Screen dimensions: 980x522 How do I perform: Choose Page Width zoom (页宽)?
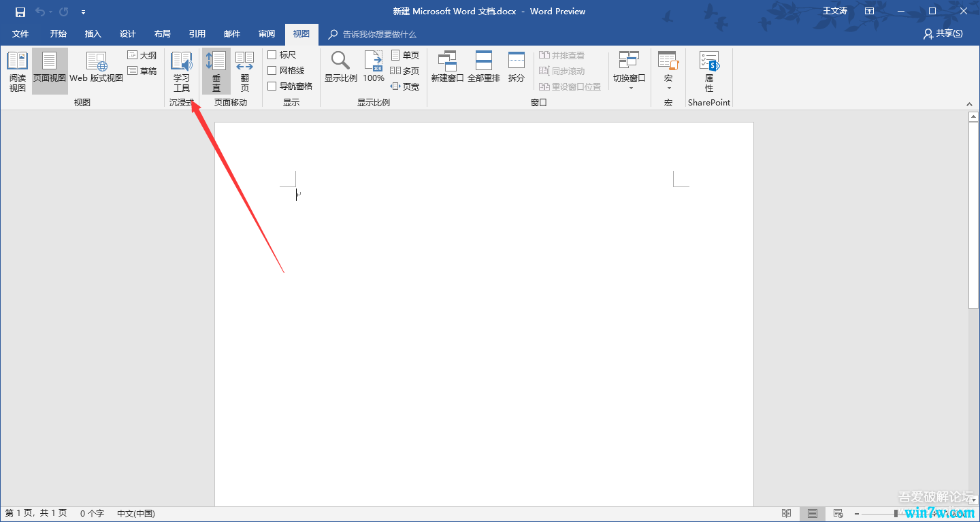405,86
